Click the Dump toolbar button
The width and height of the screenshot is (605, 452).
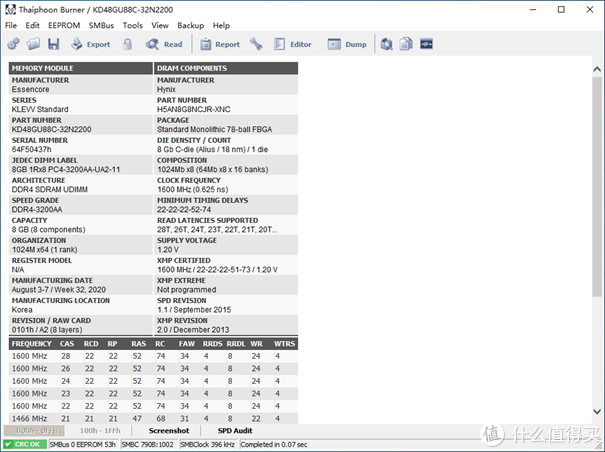[347, 44]
